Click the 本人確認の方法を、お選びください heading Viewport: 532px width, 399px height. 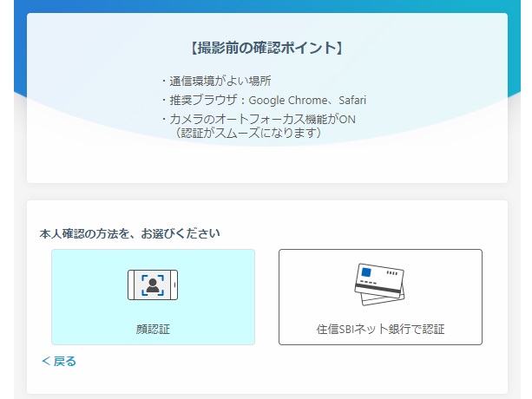click(130, 233)
